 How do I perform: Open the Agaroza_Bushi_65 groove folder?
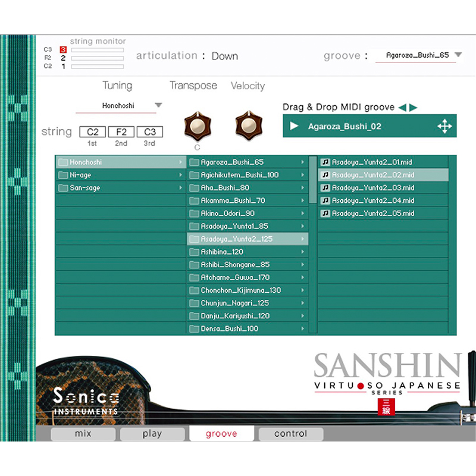tap(248, 162)
